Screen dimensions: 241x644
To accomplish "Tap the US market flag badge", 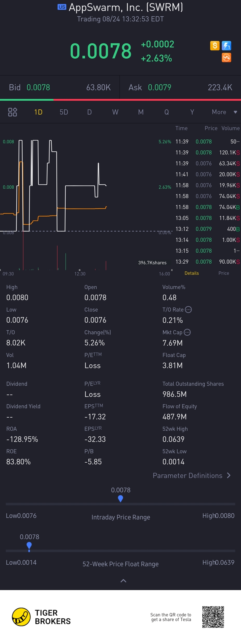I will tap(62, 7).
